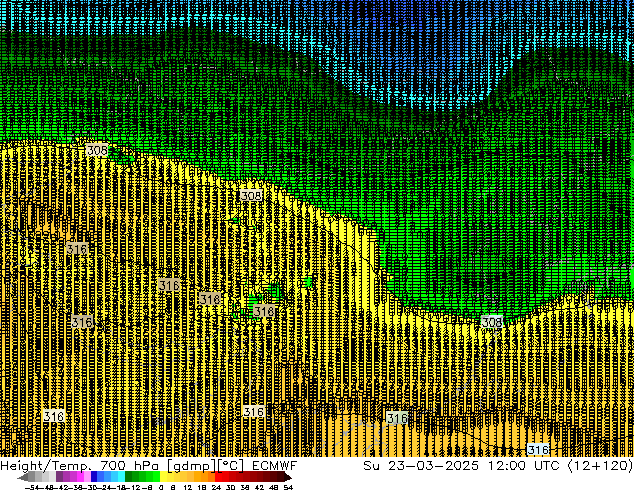634x490 pixels.
Task: Click the gray left arrow of legend
Action: point(23,477)
